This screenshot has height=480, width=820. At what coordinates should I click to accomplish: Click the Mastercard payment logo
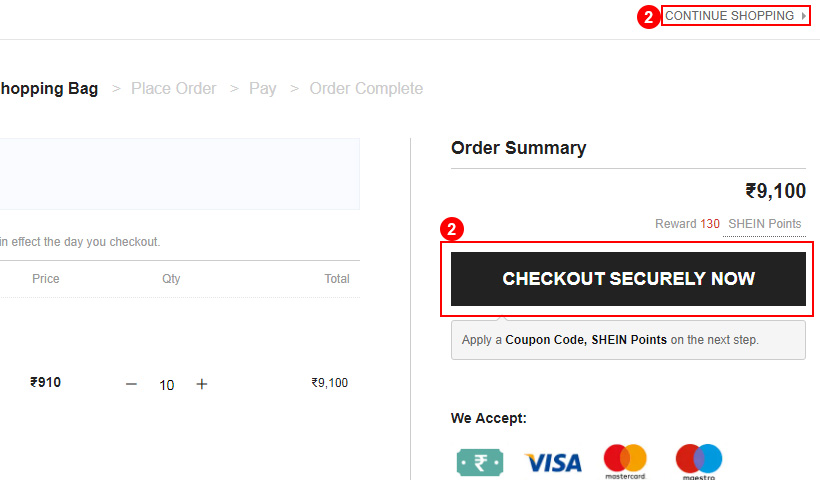[x=625, y=461]
